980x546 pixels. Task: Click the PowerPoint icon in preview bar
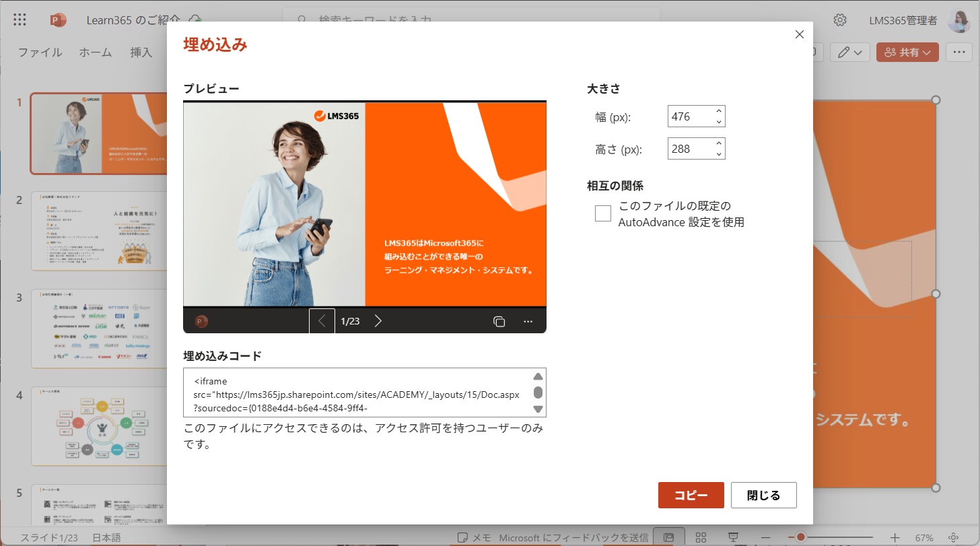click(x=201, y=321)
